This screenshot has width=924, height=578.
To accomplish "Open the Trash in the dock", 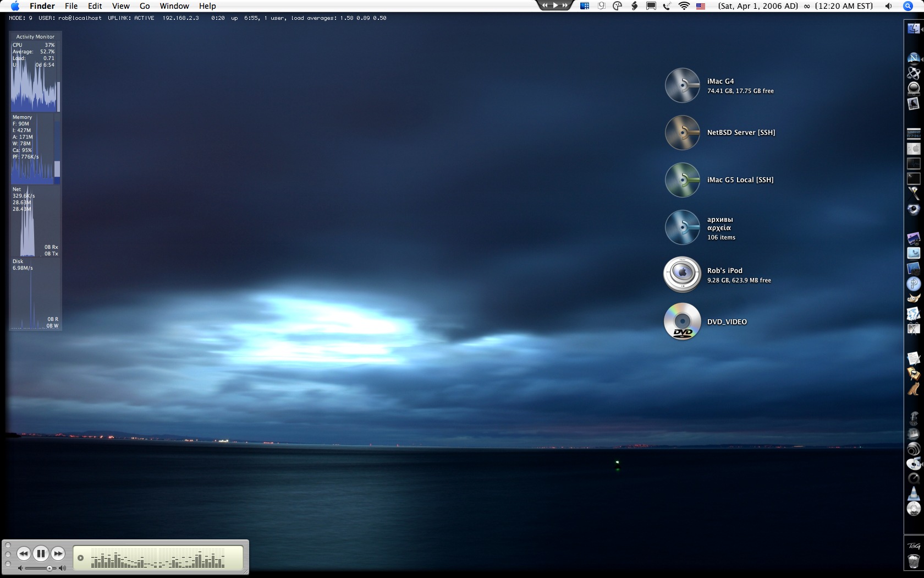I will [x=913, y=561].
